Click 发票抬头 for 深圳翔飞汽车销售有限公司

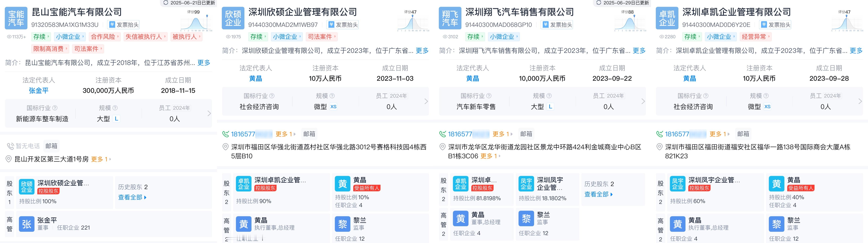point(557,25)
